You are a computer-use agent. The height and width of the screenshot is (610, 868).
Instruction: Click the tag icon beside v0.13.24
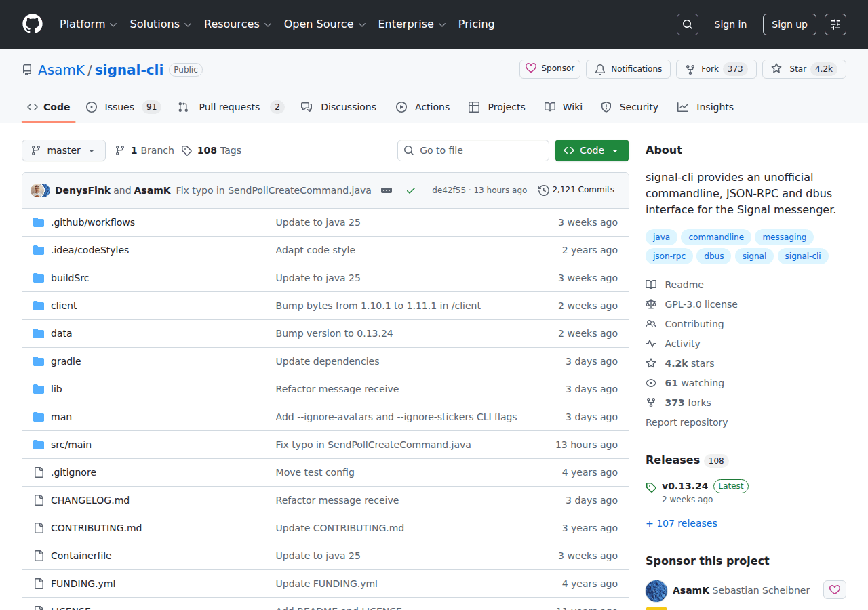651,487
